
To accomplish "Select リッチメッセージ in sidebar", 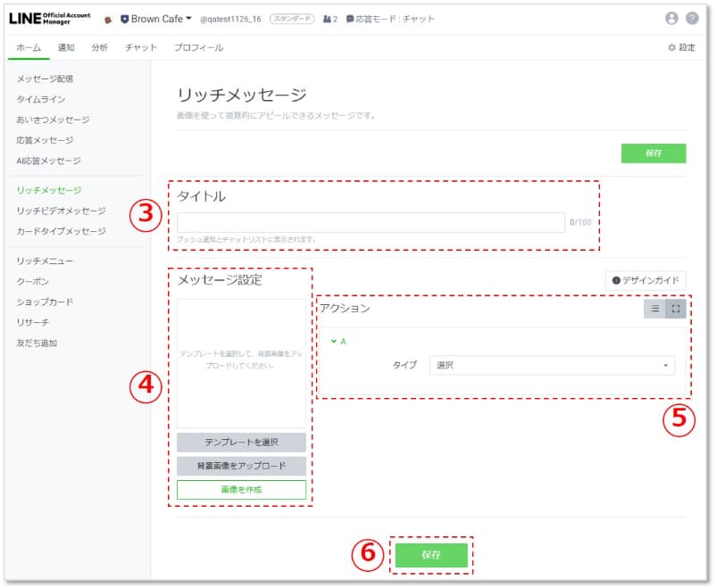I will click(49, 191).
